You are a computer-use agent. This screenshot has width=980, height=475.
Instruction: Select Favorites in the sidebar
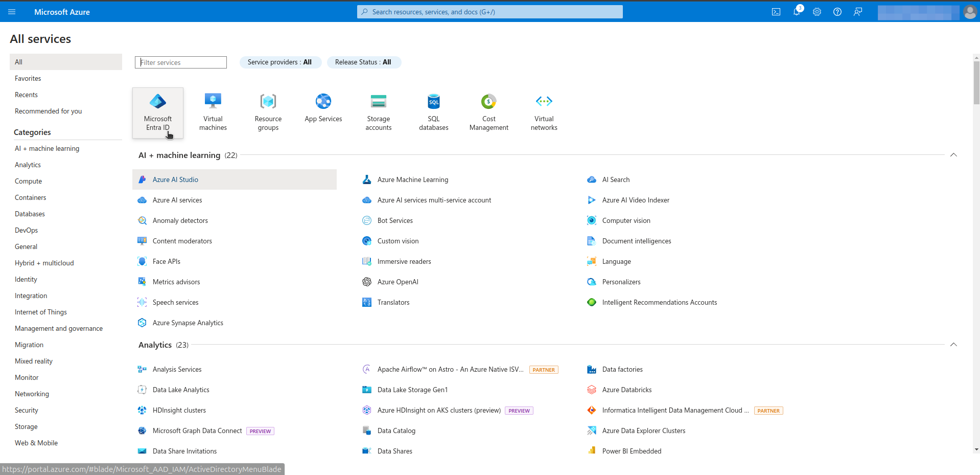point(28,78)
